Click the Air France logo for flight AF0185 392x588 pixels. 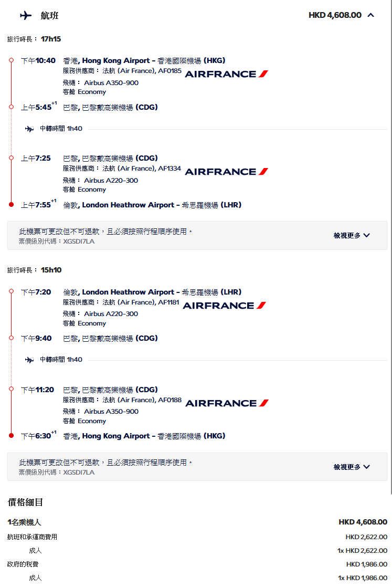point(226,74)
